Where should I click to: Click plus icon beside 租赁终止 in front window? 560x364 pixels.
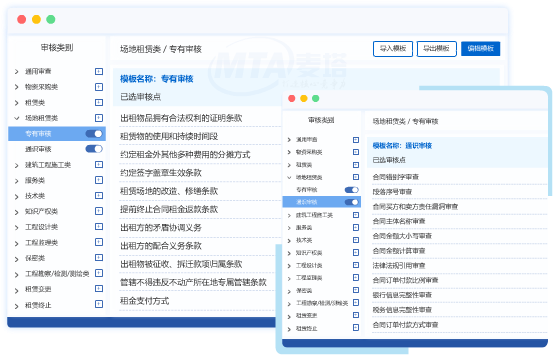pos(356,328)
